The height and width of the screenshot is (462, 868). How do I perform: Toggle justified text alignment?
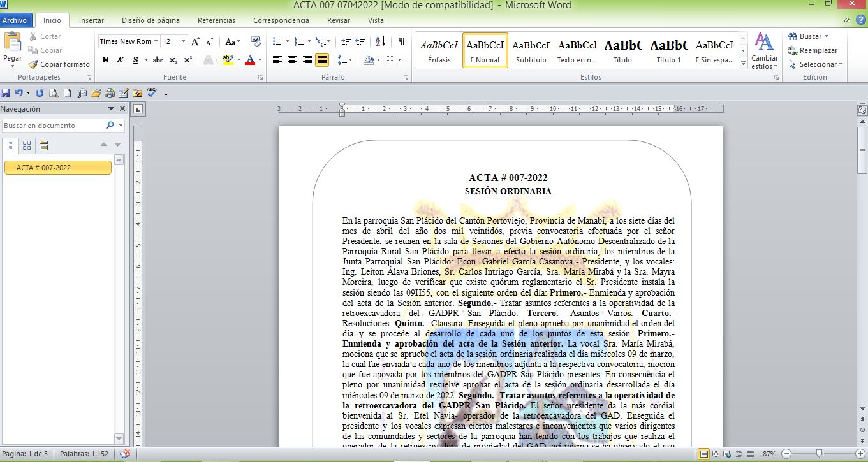coord(322,60)
